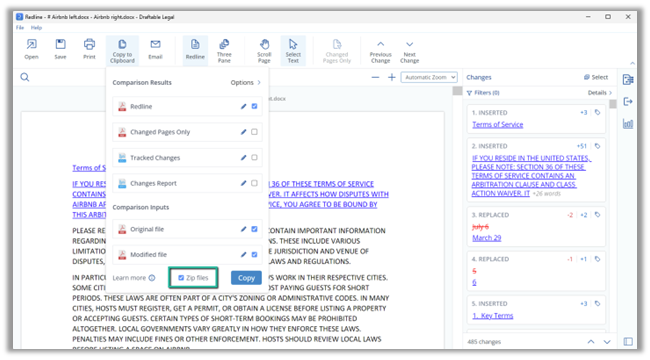This screenshot has height=360, width=650.
Task: Uncheck the Original file checkbox
Action: tap(254, 229)
